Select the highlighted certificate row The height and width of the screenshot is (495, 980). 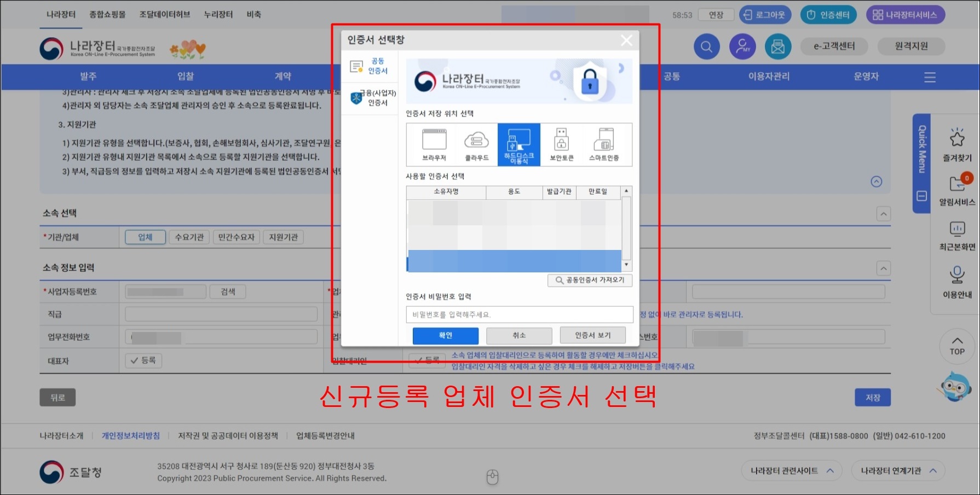pyautogui.click(x=515, y=261)
